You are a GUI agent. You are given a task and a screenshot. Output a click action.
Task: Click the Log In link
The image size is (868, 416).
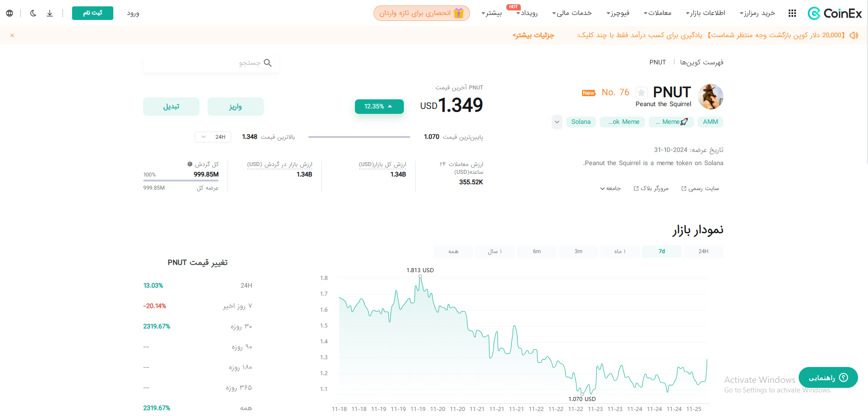(133, 13)
